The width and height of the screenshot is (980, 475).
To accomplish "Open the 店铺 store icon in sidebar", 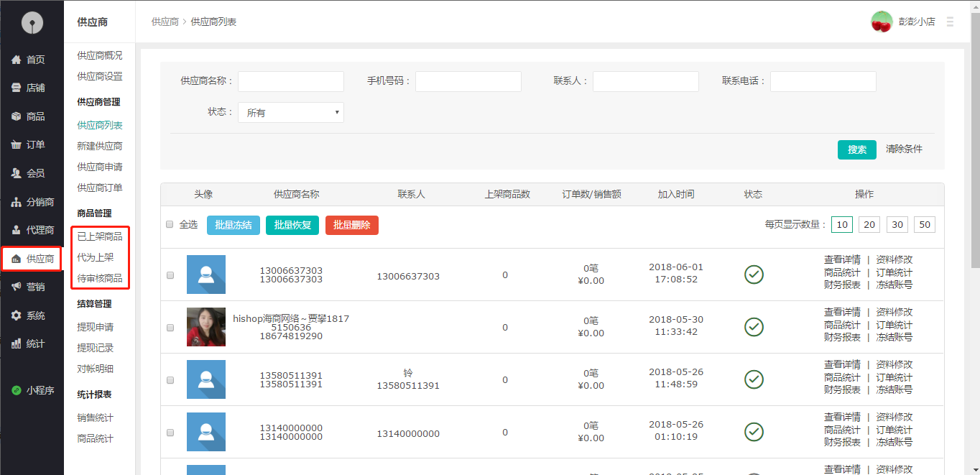I will 16,88.
